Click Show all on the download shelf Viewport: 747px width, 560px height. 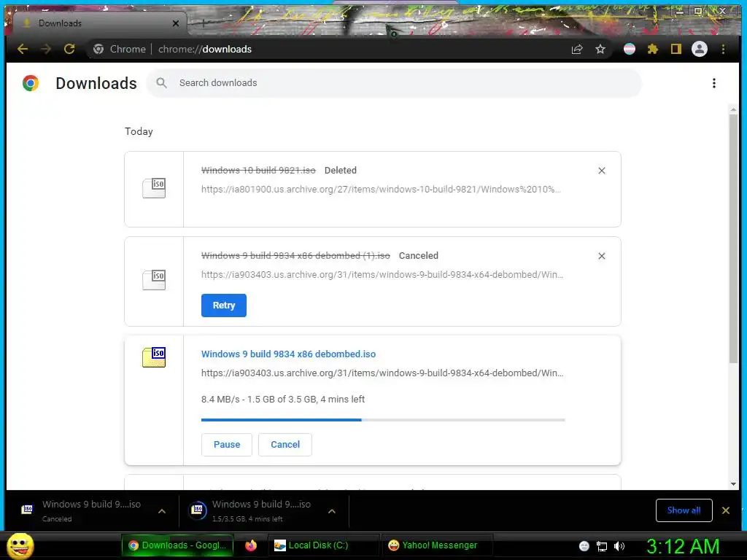coord(684,510)
